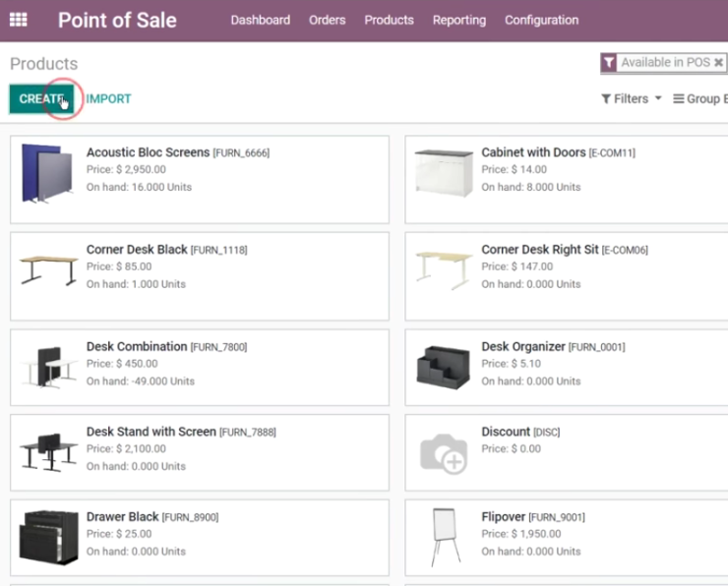Click the Create button
This screenshot has width=728, height=586.
tap(41, 99)
